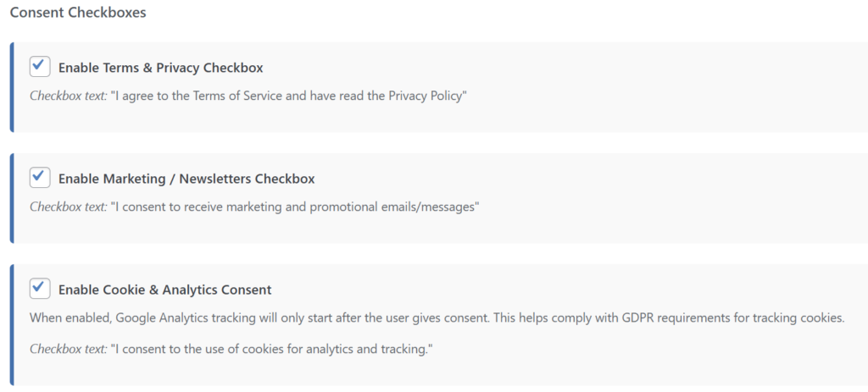Uncheck the Enable Terms & Privacy checkbox
The width and height of the screenshot is (868, 392).
(x=40, y=66)
